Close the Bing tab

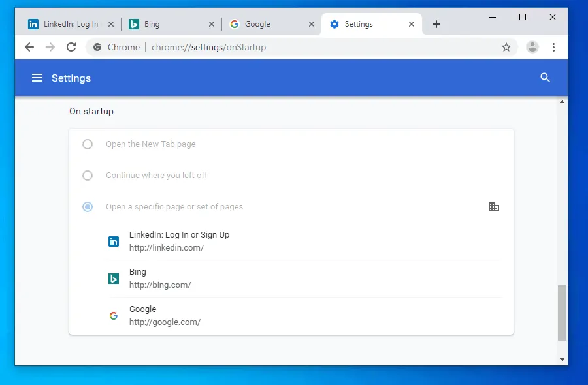(211, 24)
